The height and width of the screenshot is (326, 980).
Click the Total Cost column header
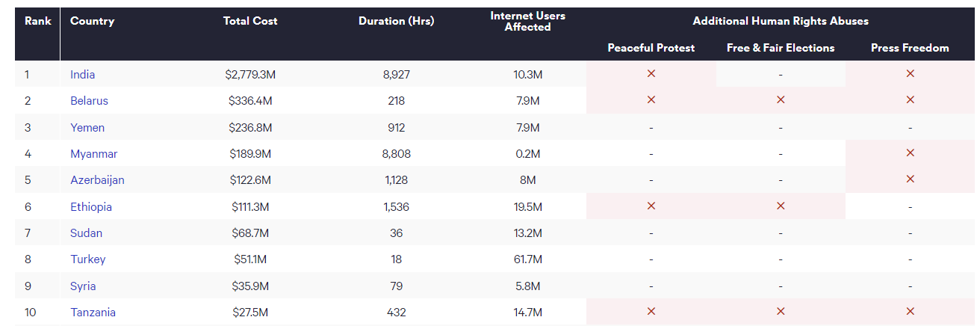click(x=250, y=21)
